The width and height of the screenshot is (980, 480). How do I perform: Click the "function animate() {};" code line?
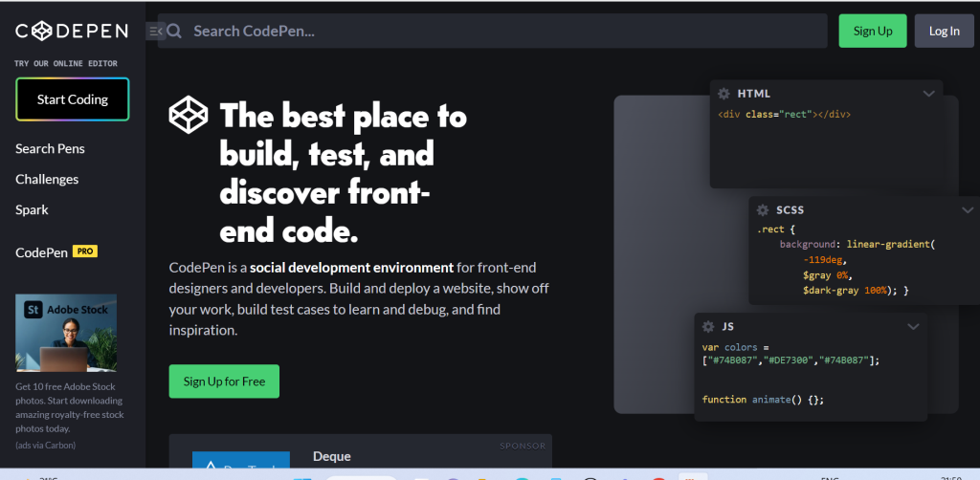click(763, 400)
